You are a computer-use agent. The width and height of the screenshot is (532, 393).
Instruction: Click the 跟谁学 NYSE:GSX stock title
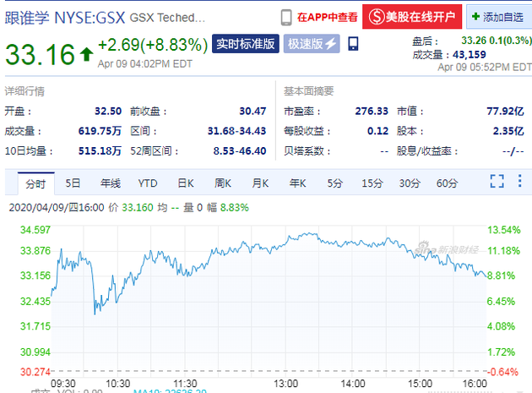[65, 18]
